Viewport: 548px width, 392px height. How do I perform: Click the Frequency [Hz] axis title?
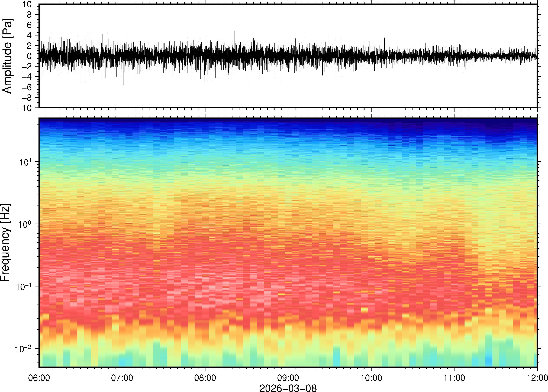pos(5,243)
